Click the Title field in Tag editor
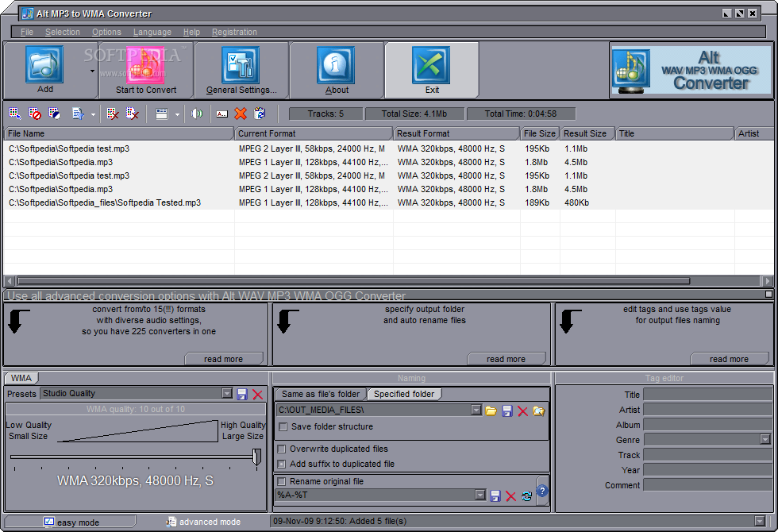This screenshot has height=532, width=778. [x=707, y=395]
